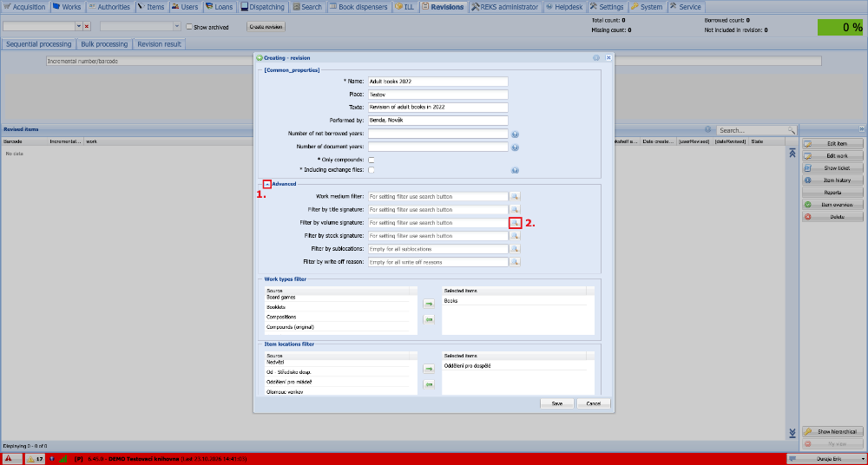This screenshot has height=465, width=868.
Task: Select Oddělení pro mládež location
Action: pos(338,382)
